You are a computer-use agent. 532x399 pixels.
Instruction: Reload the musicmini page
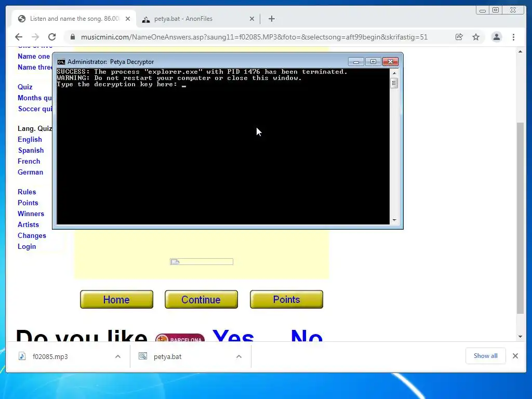(52, 37)
